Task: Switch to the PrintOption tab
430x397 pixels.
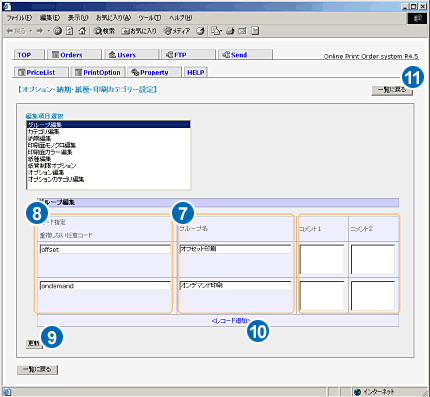Action: click(98, 72)
